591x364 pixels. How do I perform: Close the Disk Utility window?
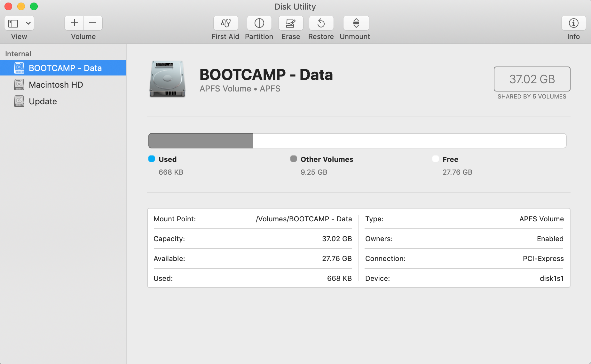point(8,6)
